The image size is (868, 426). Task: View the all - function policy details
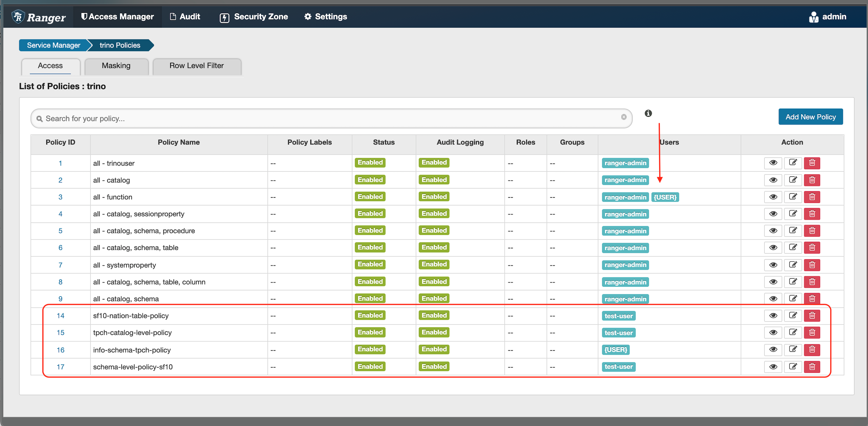coord(773,197)
